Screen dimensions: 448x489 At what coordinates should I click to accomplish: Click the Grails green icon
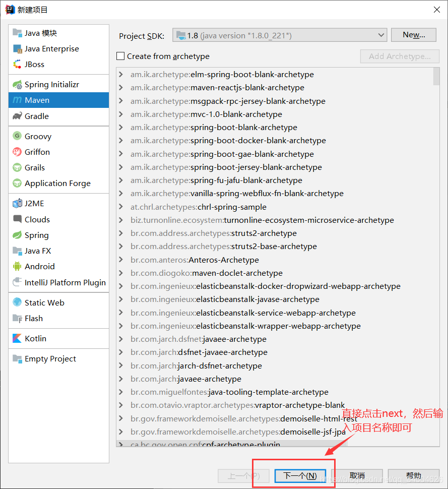17,167
